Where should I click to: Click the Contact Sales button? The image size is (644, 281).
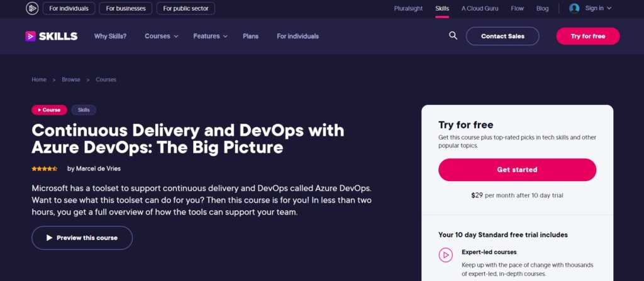point(502,36)
